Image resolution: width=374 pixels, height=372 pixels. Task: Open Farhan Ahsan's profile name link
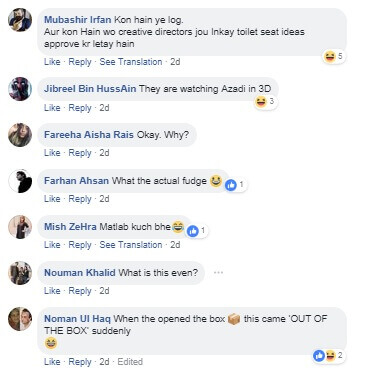[x=76, y=181]
